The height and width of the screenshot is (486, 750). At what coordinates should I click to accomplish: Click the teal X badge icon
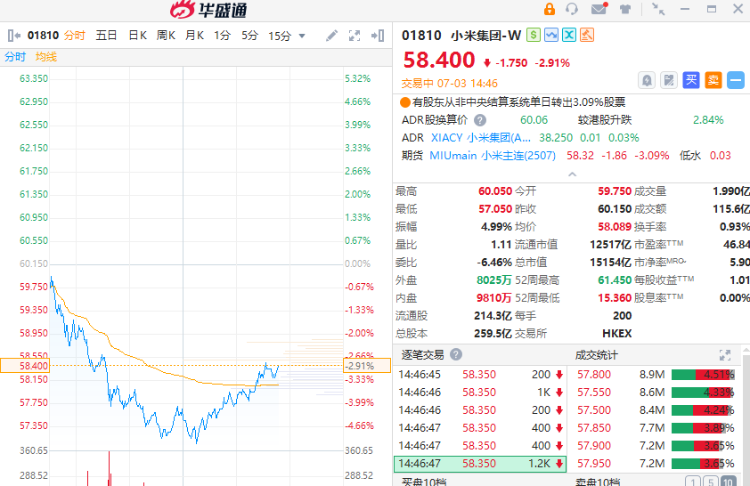pos(569,35)
